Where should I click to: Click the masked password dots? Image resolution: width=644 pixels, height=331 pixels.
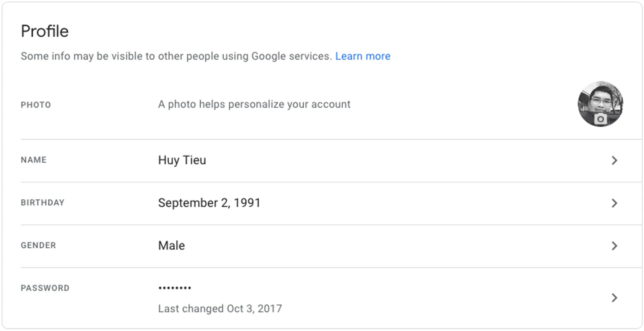pos(175,288)
